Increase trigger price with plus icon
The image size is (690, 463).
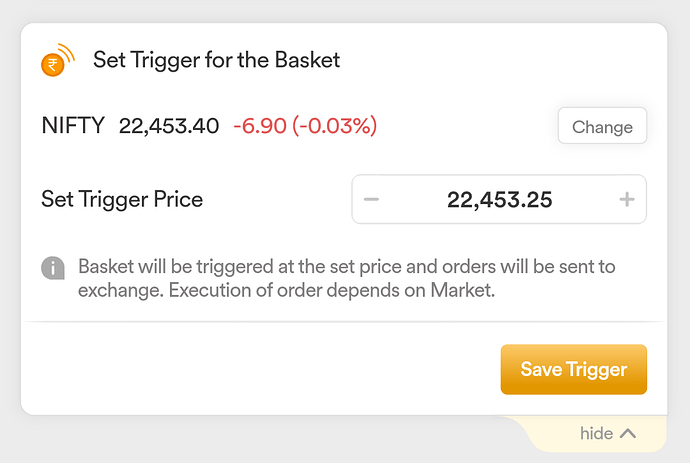[627, 199]
